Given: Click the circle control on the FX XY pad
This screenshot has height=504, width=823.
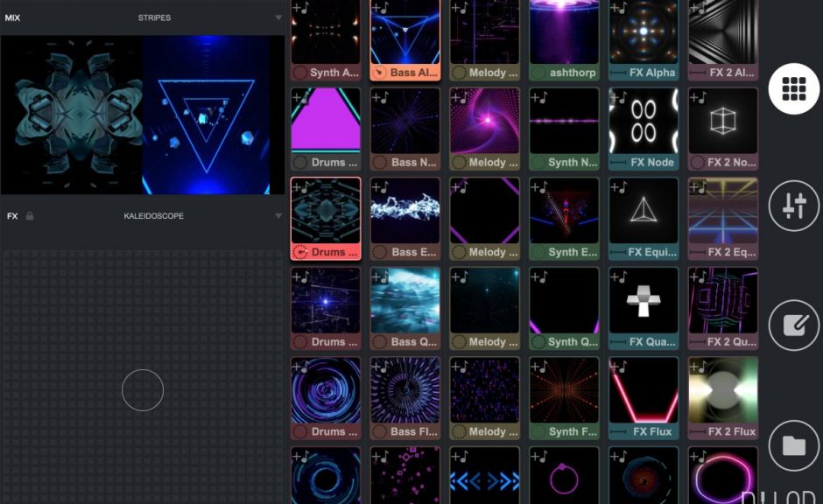Looking at the screenshot, I should [143, 390].
